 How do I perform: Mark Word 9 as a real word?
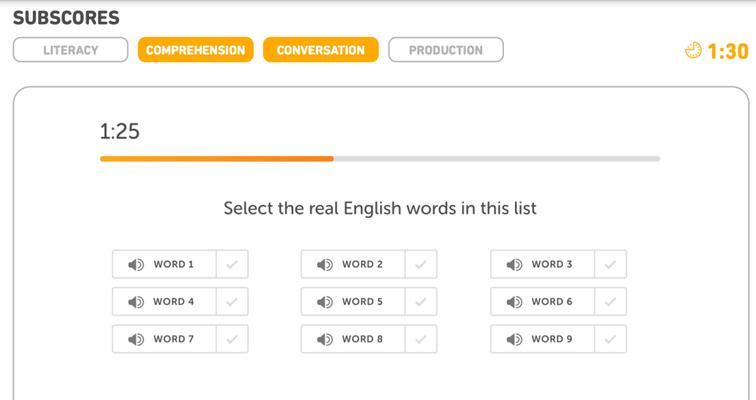pos(610,339)
